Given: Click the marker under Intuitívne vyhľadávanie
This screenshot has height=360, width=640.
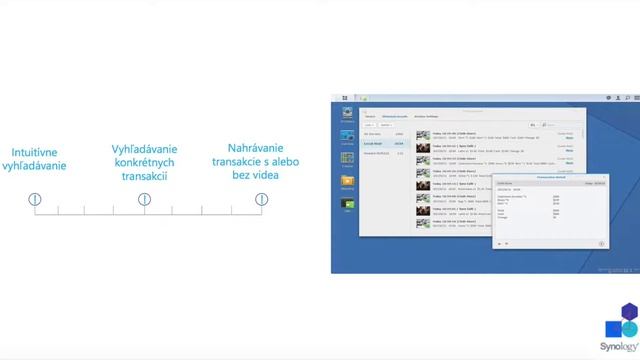Looking at the screenshot, I should click(35, 199).
